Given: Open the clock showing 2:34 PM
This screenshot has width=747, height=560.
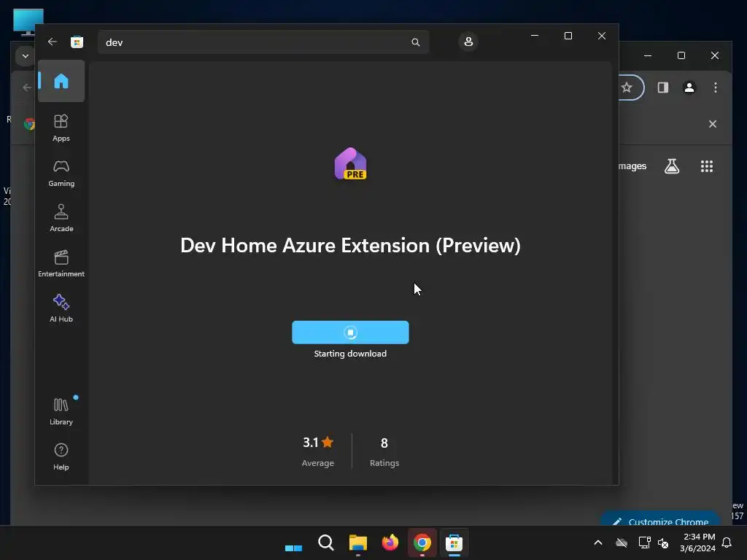Looking at the screenshot, I should pos(698,542).
